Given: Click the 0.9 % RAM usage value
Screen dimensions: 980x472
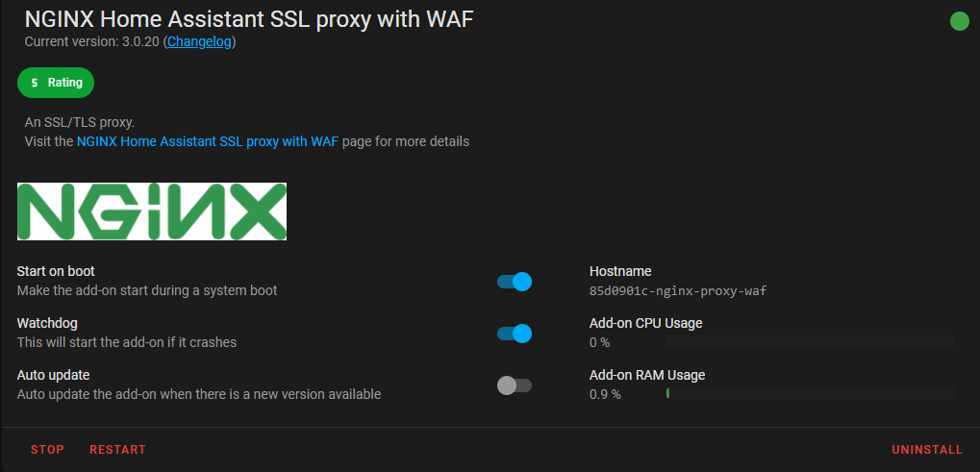Looking at the screenshot, I should coord(605,394).
